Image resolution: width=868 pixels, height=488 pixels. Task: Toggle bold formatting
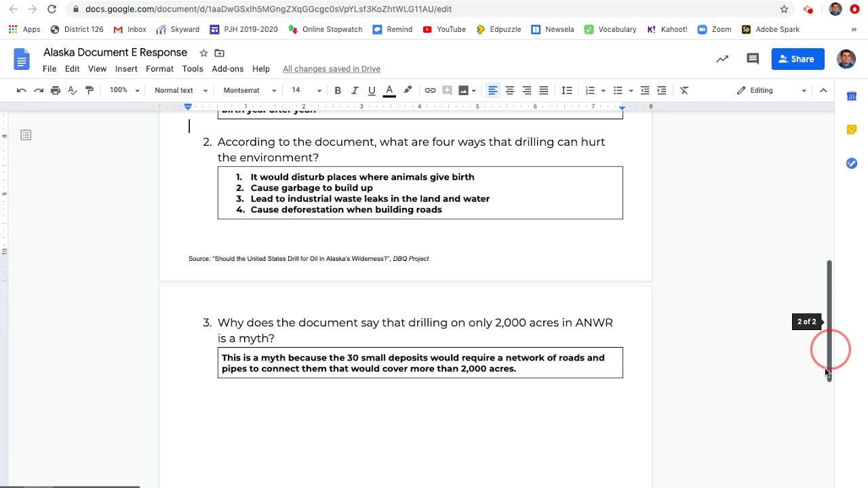(x=338, y=90)
